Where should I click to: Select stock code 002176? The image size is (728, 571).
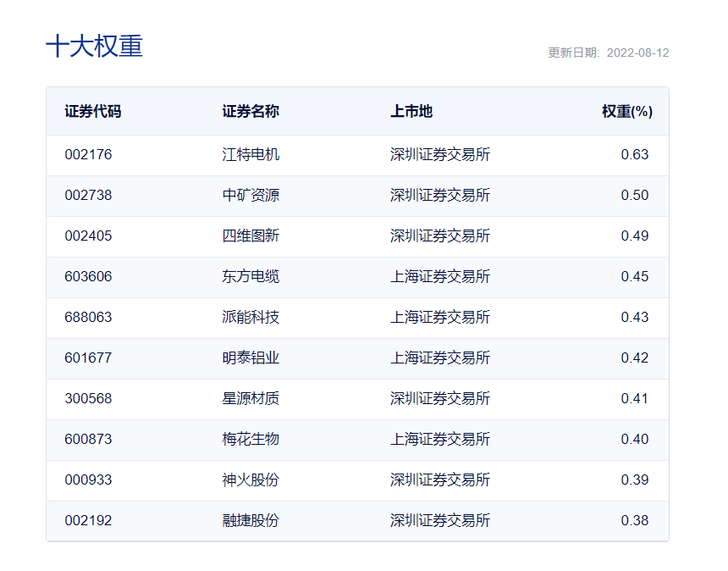88,155
